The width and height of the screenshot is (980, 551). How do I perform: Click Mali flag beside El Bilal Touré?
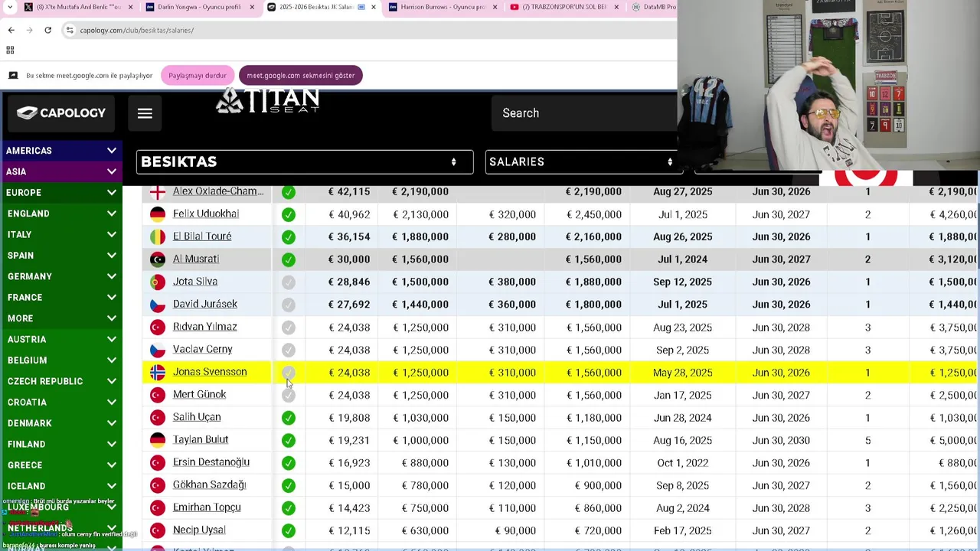158,236
